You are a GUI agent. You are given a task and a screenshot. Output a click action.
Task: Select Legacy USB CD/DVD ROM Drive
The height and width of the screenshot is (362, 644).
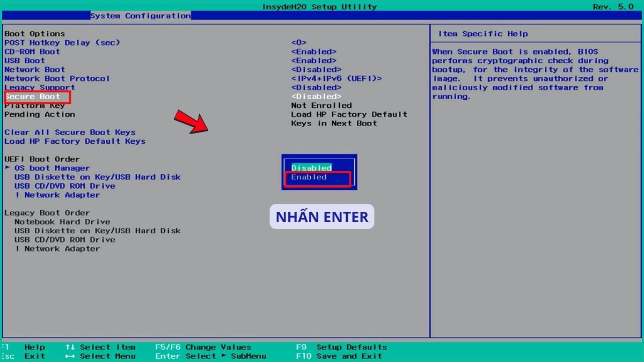point(65,240)
